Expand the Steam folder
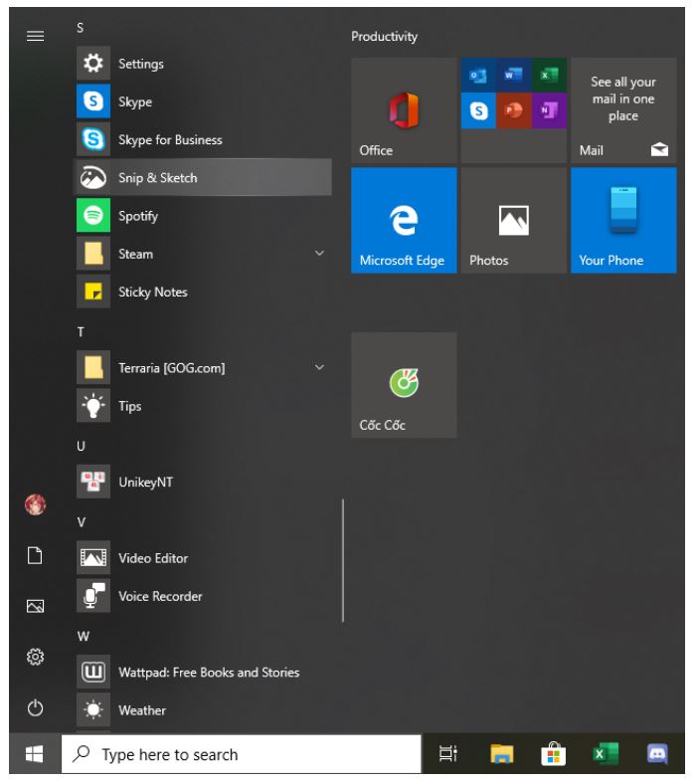 [319, 254]
